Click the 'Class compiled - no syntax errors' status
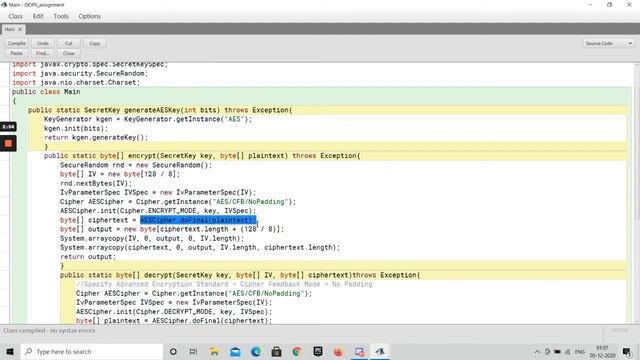 [x=49, y=330]
